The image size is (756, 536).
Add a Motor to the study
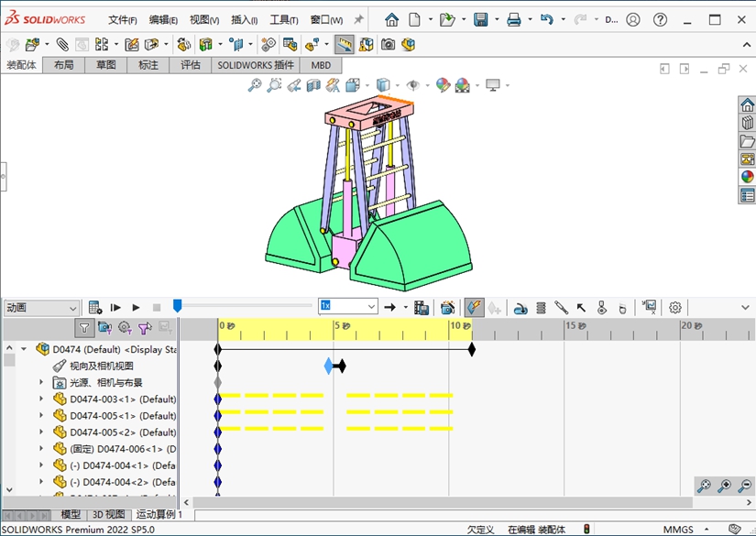pos(520,308)
